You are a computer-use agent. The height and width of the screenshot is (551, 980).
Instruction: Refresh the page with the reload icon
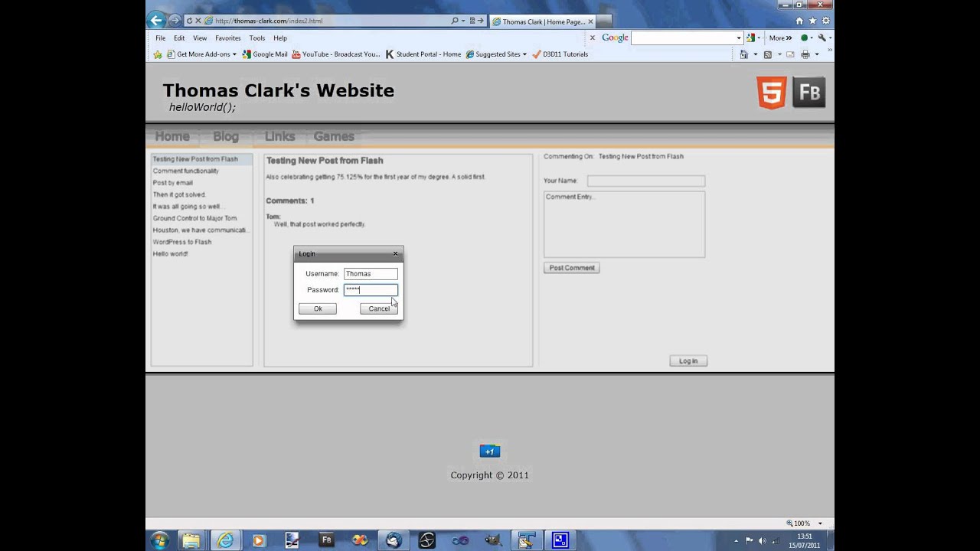pyautogui.click(x=189, y=21)
